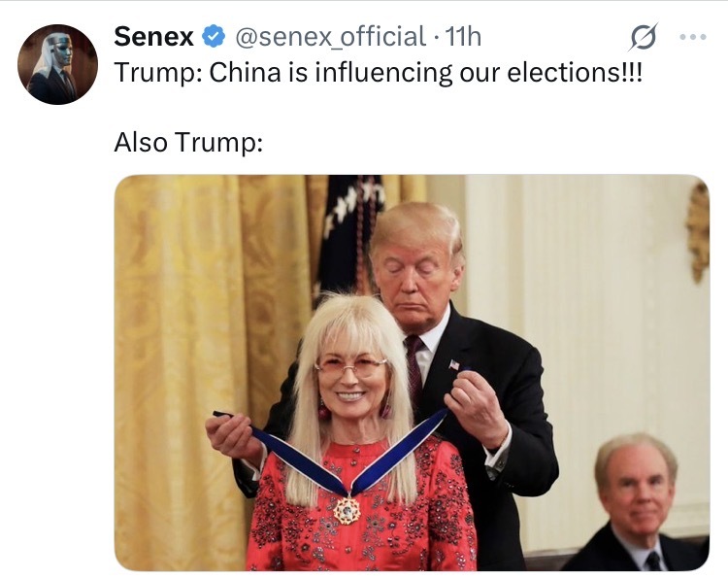Open the Senex profile avatar
Screen dimensions: 728x578
[57, 64]
